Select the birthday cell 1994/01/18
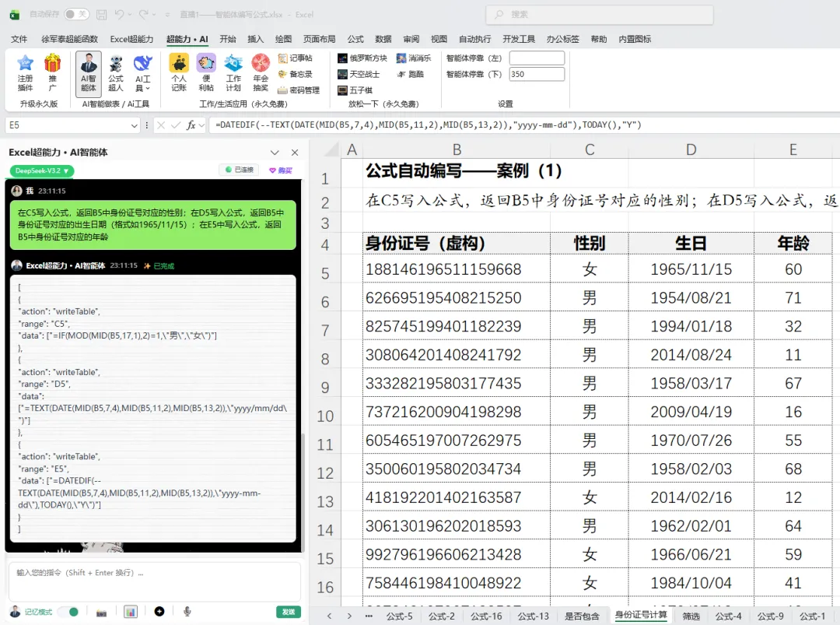The height and width of the screenshot is (625, 840). point(691,326)
